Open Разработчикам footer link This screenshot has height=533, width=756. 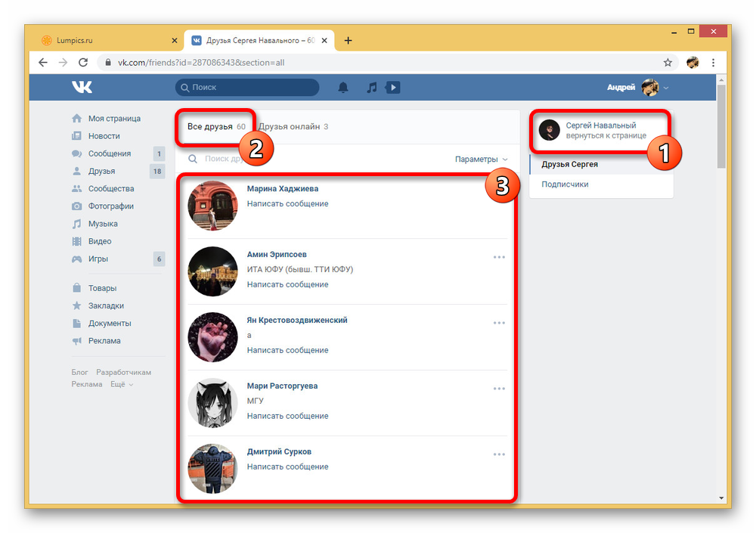pos(123,373)
